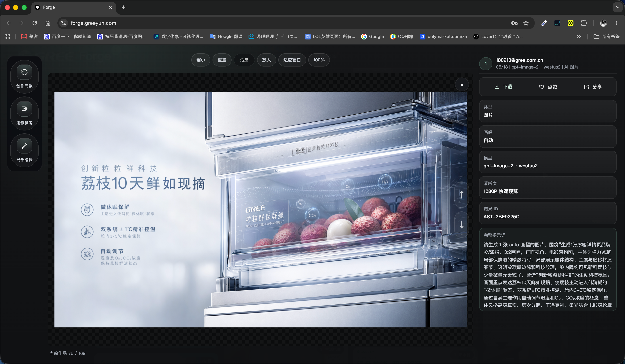Open the 抗压背锅吧-百度贴 bookmark
Viewport: 625px width, 364px height.
(x=122, y=36)
